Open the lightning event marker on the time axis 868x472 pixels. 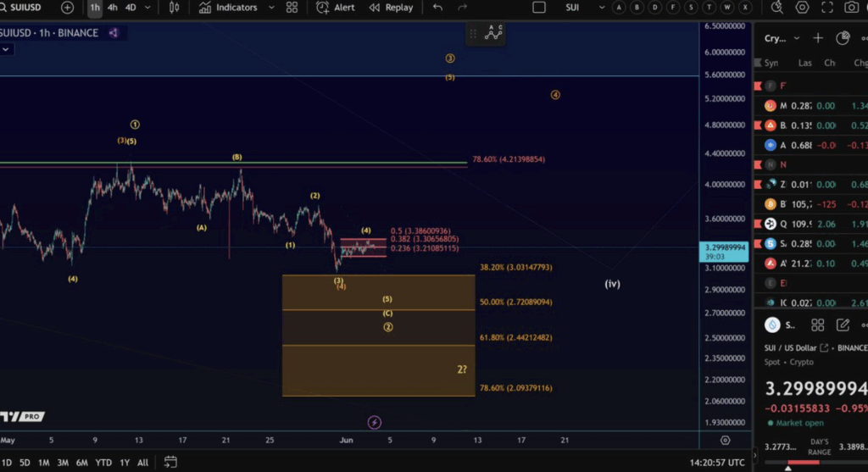(x=374, y=423)
